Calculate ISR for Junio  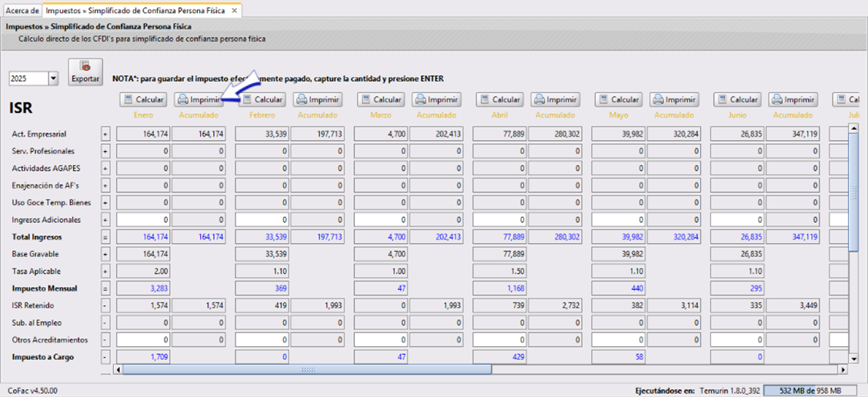pyautogui.click(x=737, y=100)
